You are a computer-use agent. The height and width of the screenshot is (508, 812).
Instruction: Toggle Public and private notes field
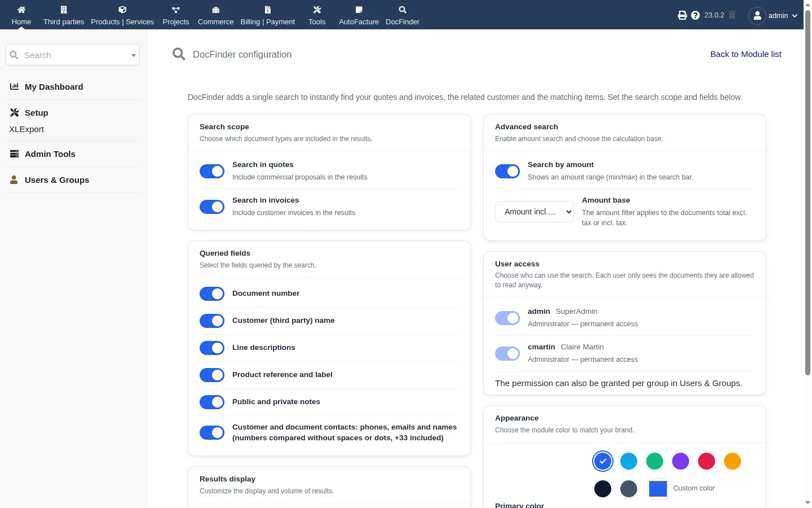pyautogui.click(x=212, y=402)
